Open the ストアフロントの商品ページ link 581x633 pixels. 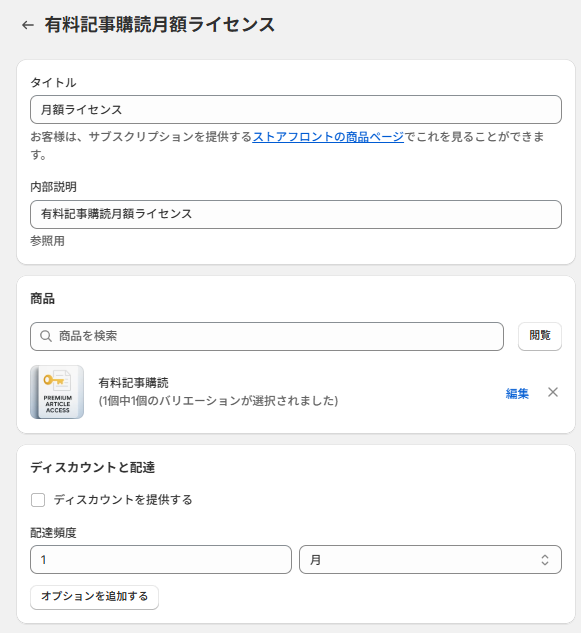tap(328, 137)
